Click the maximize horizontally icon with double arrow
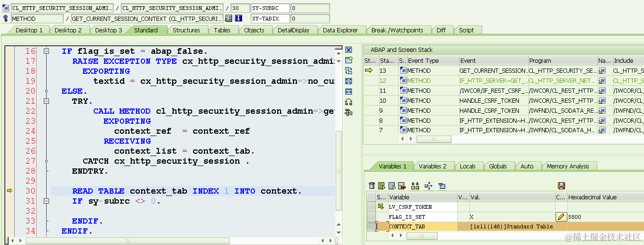 point(349,91)
